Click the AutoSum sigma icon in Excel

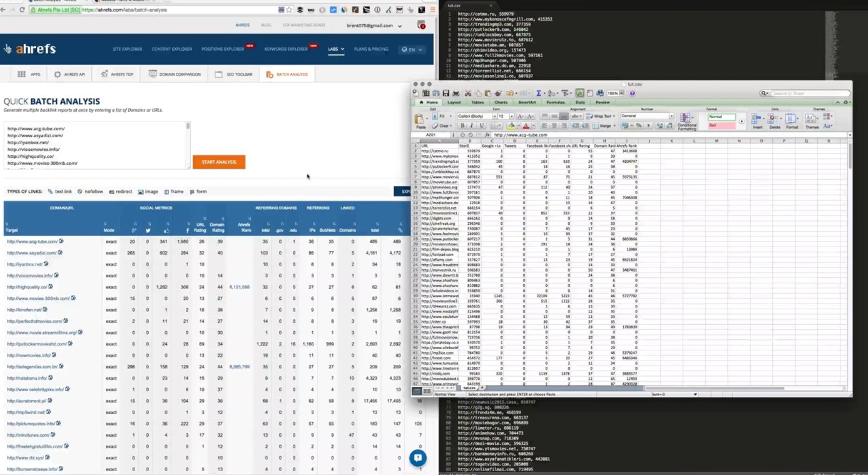(538, 93)
